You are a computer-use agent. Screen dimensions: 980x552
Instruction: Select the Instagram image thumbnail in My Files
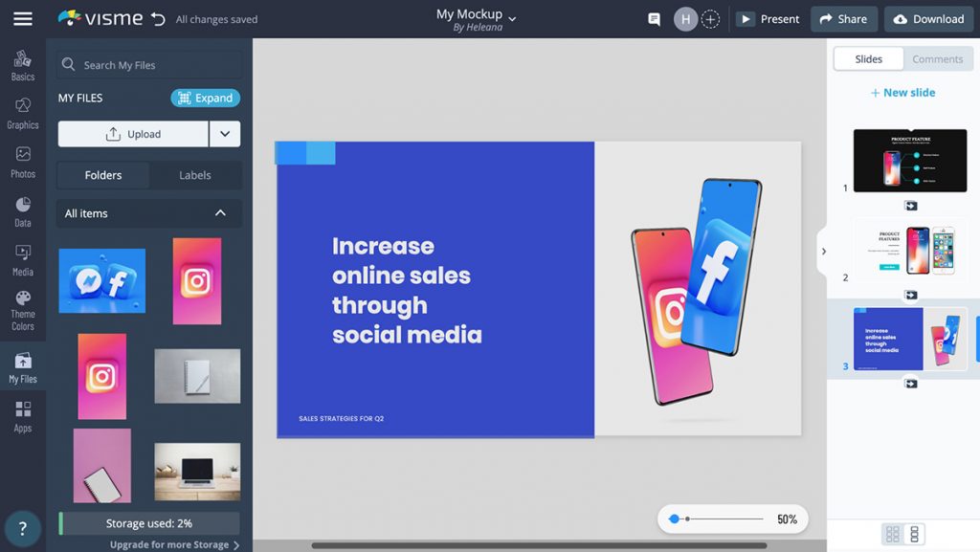pyautogui.click(x=196, y=280)
